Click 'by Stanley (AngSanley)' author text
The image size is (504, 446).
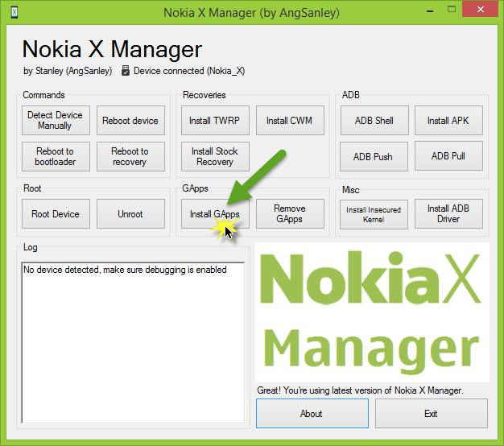click(x=68, y=71)
